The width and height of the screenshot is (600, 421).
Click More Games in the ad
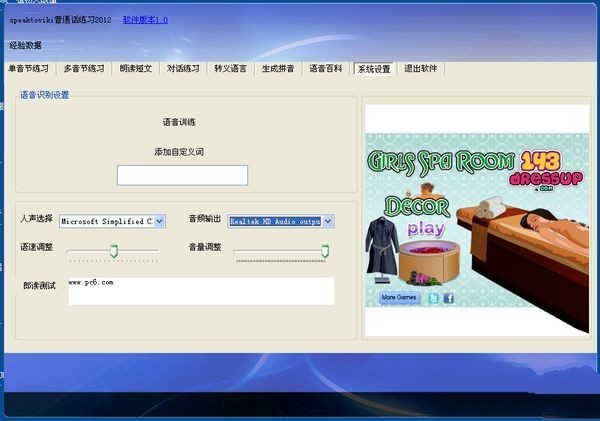point(399,297)
